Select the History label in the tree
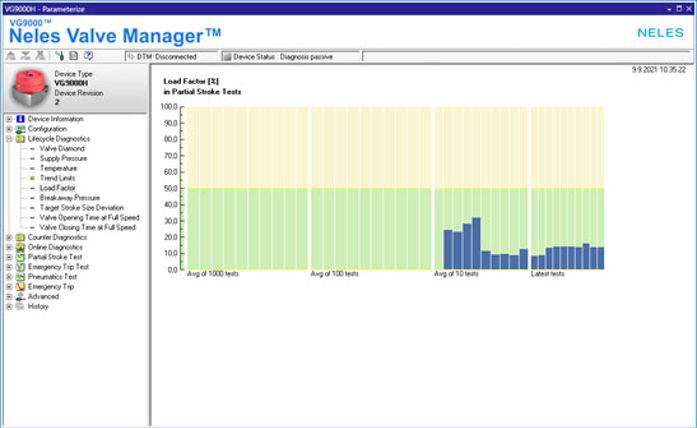The width and height of the screenshot is (697, 428). click(38, 306)
